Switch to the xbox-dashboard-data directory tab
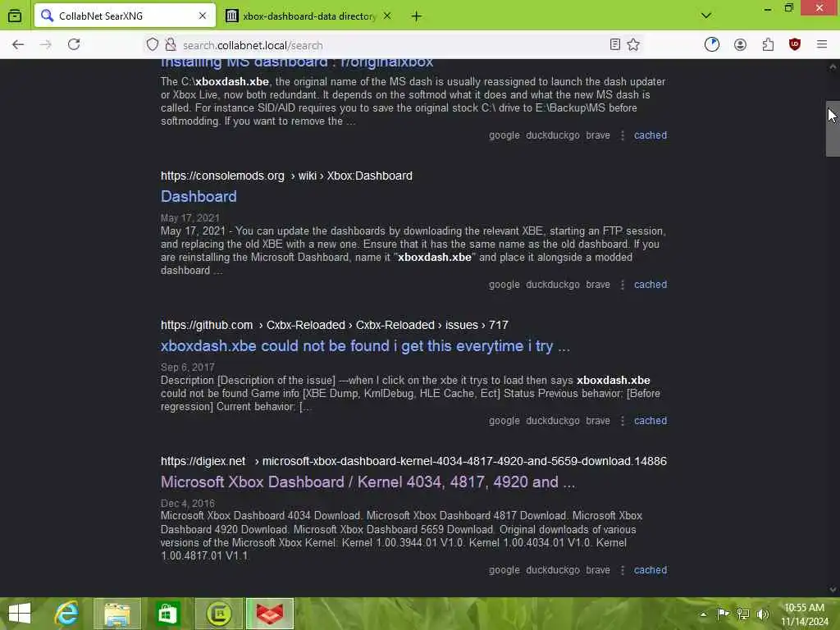The image size is (840, 630). point(309,16)
